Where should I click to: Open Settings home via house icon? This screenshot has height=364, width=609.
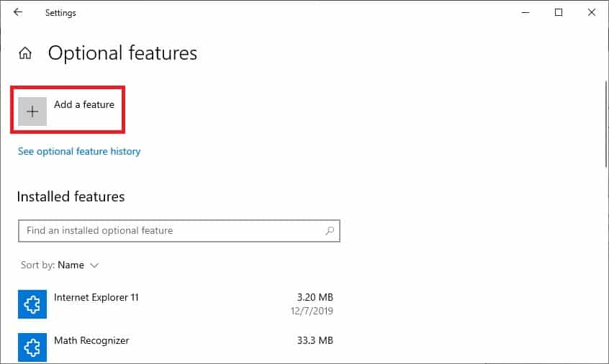25,53
